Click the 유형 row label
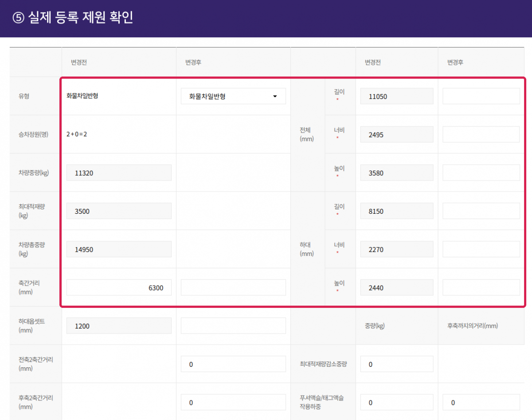Viewport: 532px width, 420px height. (24, 96)
